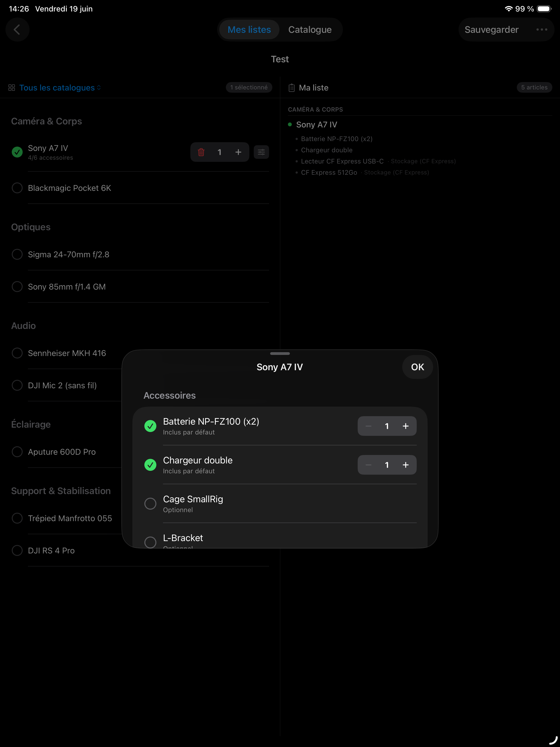Select Aputure 600D Pro
The image size is (560, 747).
pyautogui.click(x=17, y=452)
